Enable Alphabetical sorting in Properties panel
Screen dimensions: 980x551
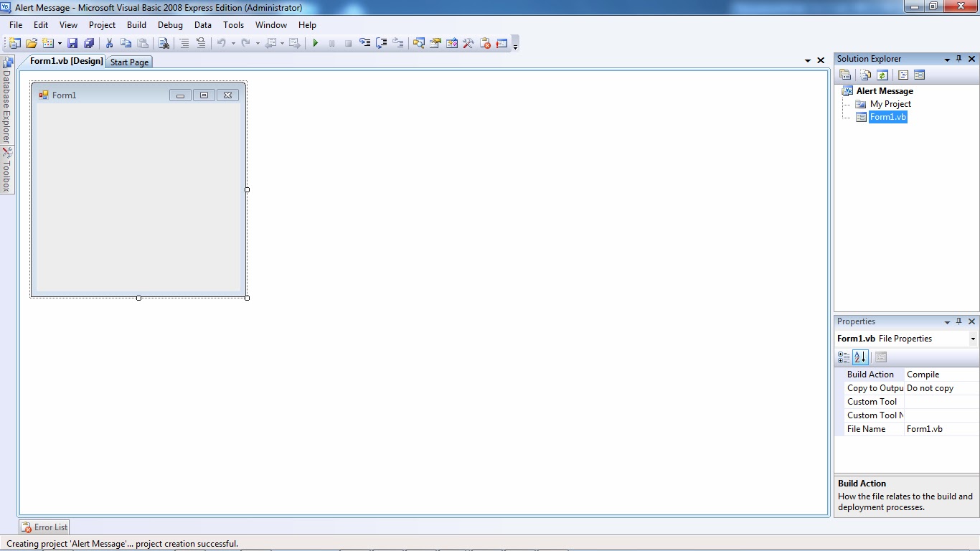[x=860, y=357]
